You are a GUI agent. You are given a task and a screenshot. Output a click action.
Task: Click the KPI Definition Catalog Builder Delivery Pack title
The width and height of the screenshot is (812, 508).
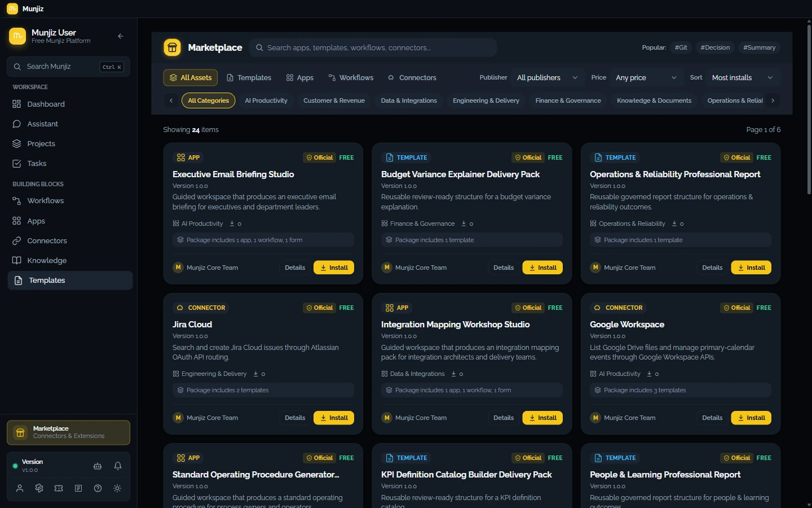point(466,475)
